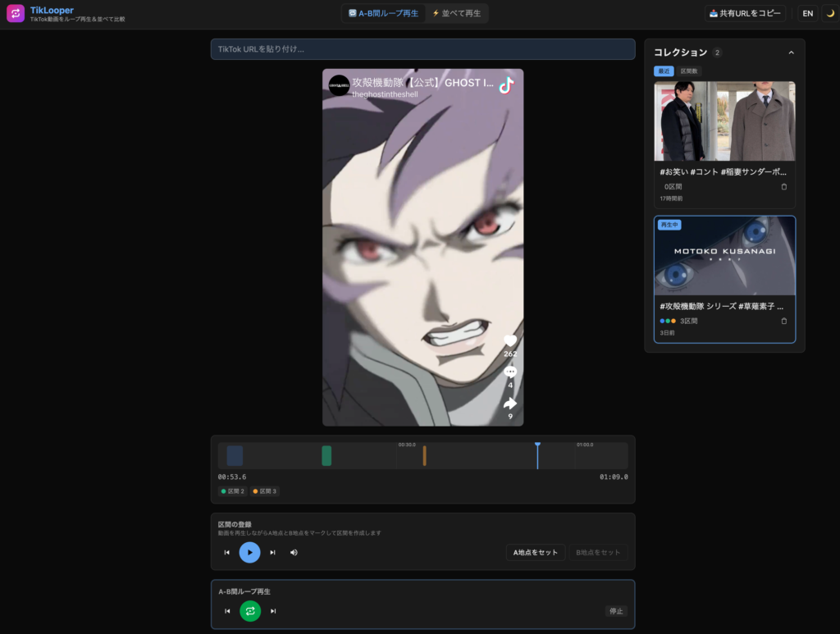Image resolution: width=840 pixels, height=634 pixels.
Task: Switch language using the EN button
Action: [x=807, y=13]
